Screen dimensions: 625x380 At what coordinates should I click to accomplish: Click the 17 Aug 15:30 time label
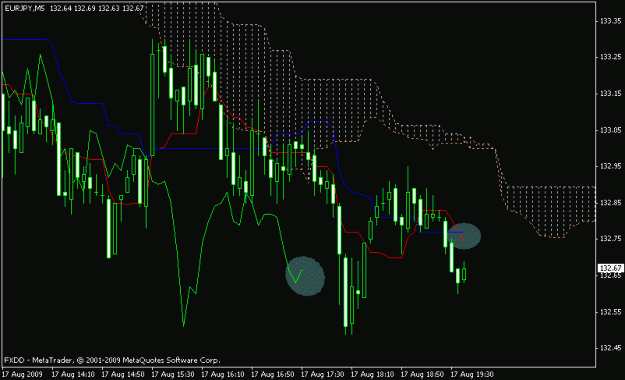[x=173, y=374]
